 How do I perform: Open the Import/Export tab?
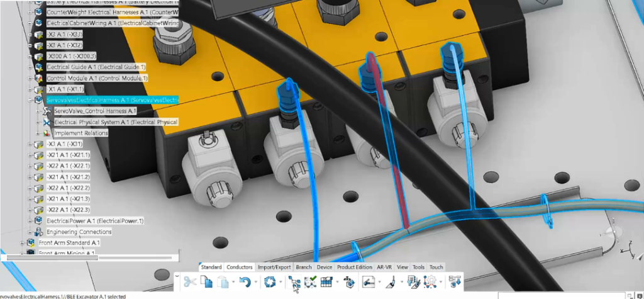click(274, 267)
